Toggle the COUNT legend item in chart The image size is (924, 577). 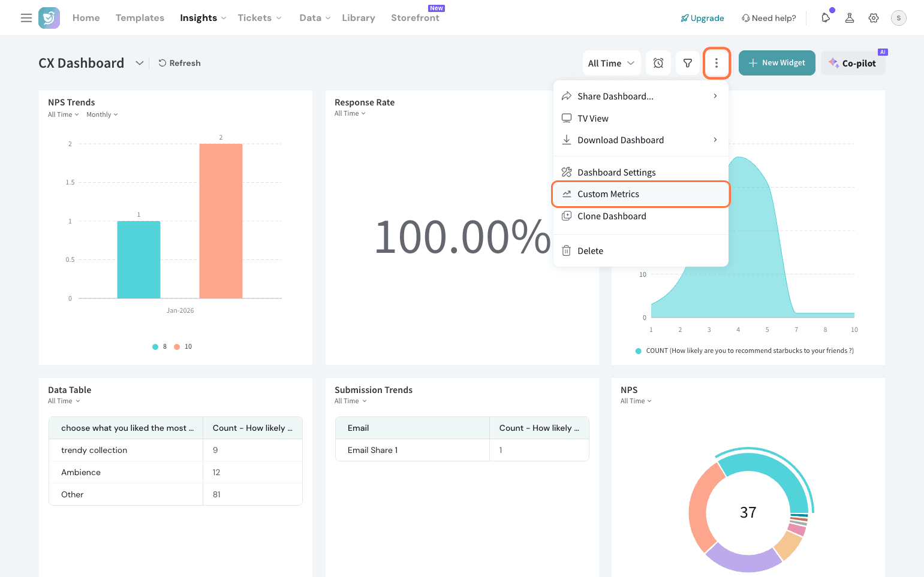click(x=744, y=351)
